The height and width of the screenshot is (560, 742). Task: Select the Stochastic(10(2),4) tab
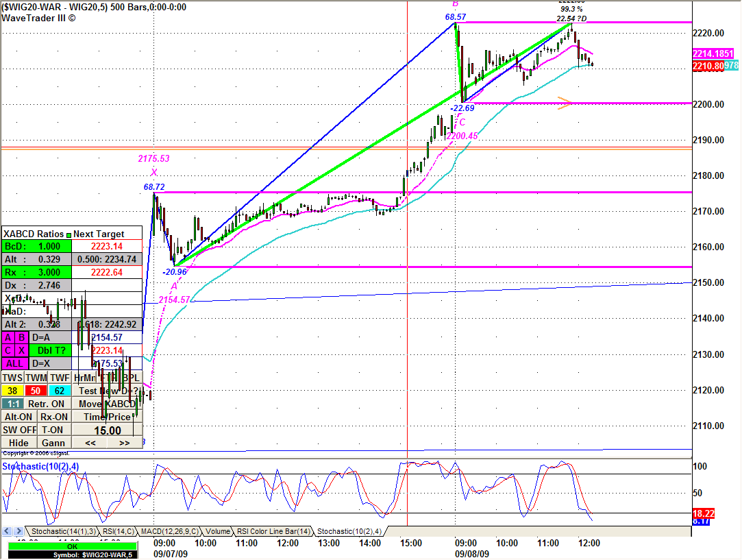(349, 532)
